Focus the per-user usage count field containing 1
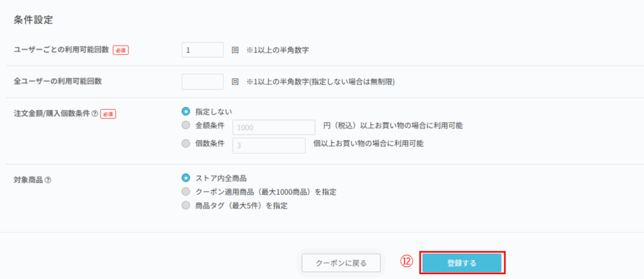Viewport: 644px width, 279px height. tap(202, 50)
